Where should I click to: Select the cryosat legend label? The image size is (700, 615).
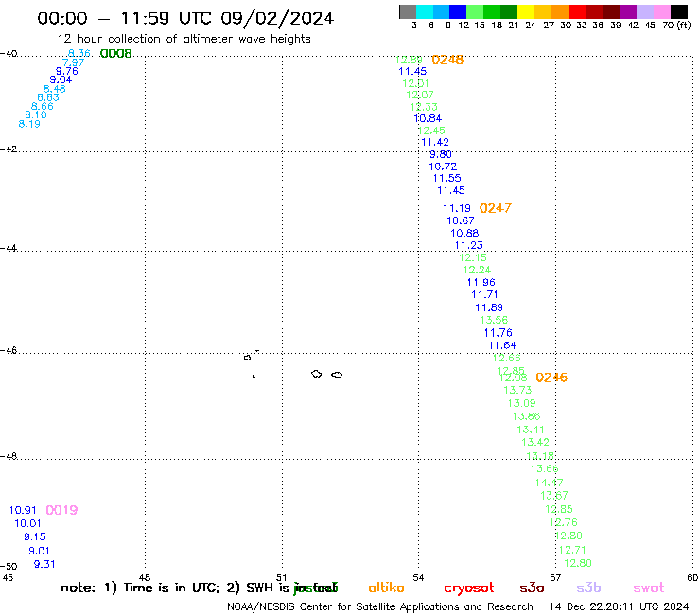[469, 589]
